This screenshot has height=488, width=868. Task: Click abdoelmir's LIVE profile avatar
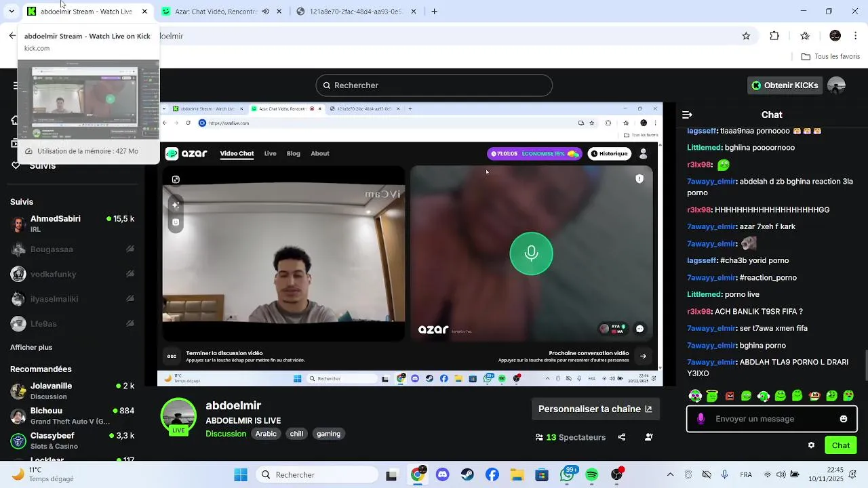tap(178, 417)
